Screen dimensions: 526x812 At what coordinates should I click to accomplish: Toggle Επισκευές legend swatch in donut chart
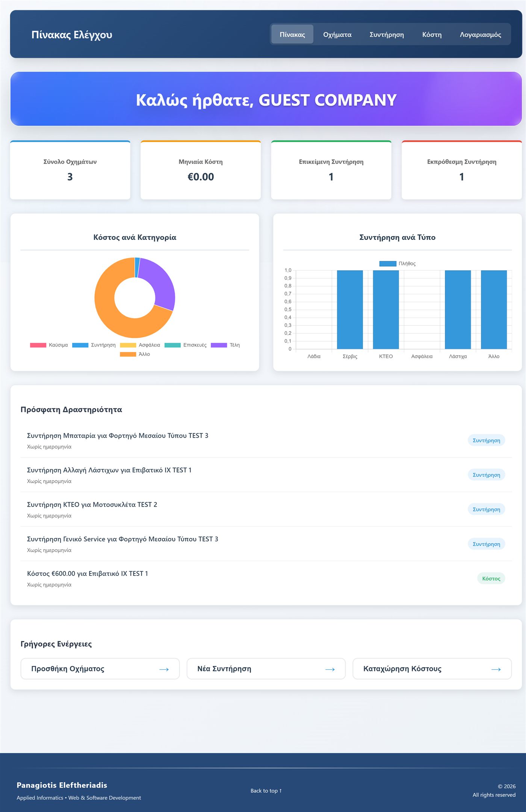click(172, 345)
